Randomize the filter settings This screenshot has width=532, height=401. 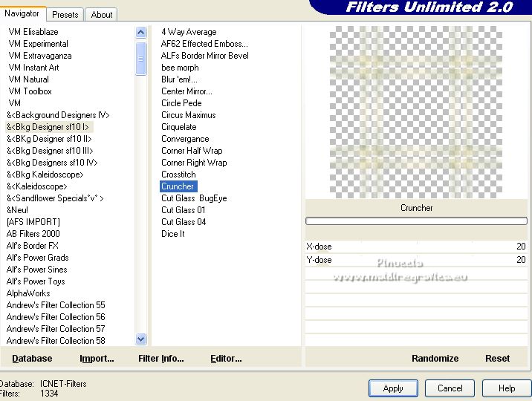point(435,358)
